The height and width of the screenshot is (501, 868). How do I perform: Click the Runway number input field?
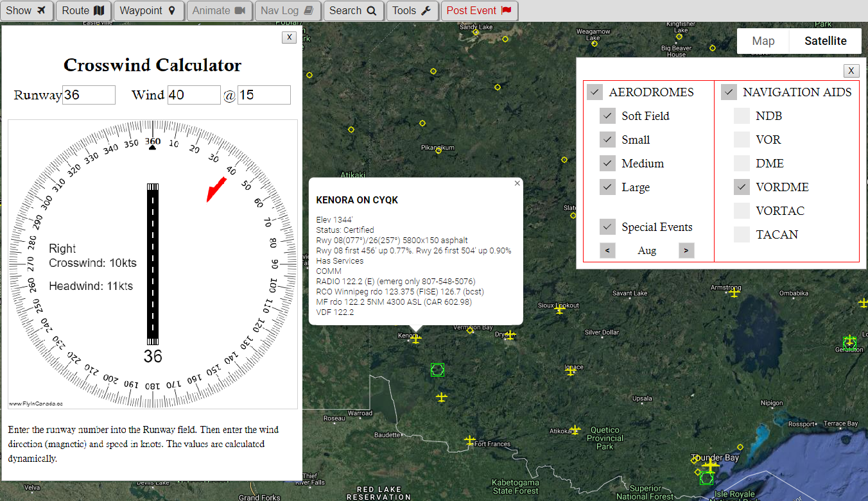pos(89,95)
